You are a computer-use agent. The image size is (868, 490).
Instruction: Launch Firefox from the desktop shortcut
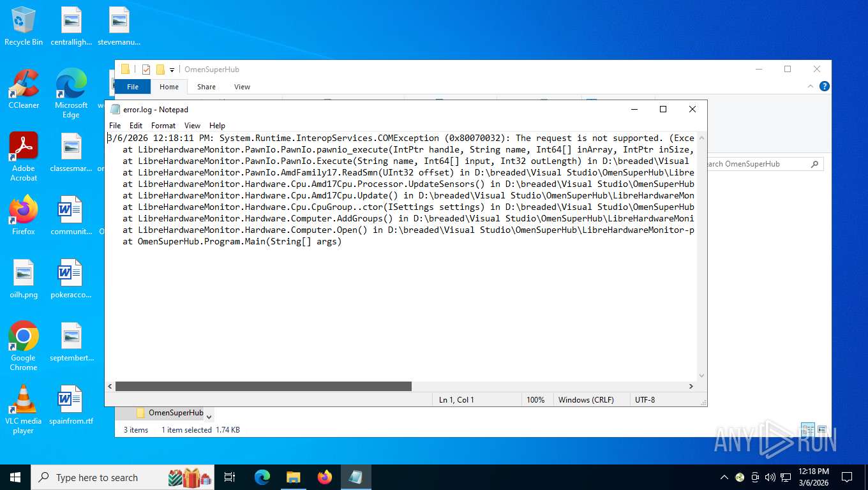[x=24, y=216]
